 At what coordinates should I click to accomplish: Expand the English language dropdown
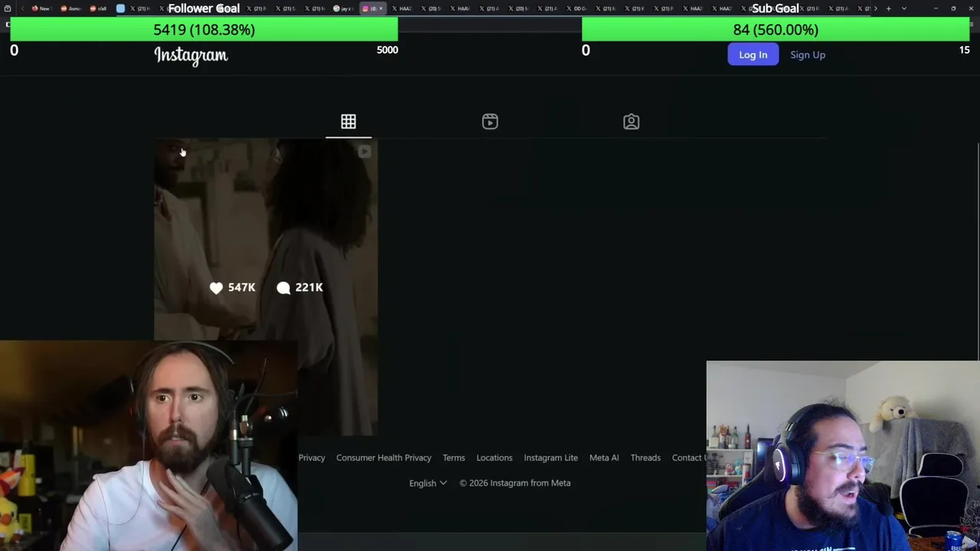(428, 483)
